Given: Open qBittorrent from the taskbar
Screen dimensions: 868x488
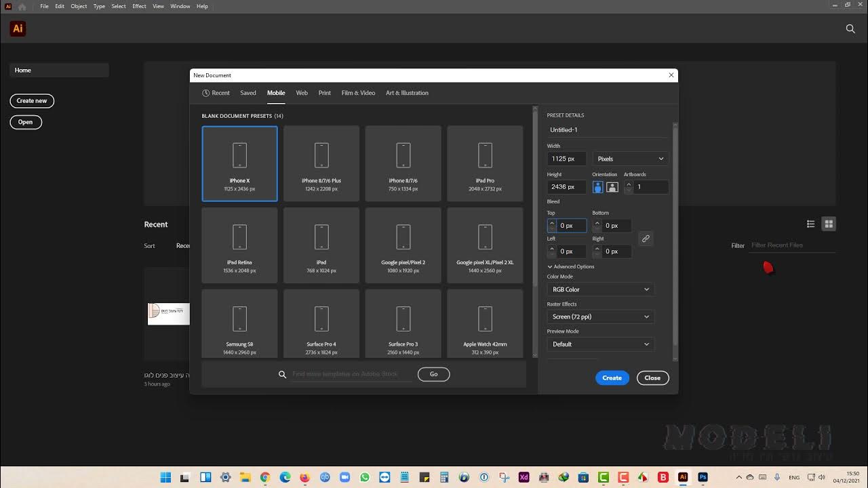Looking at the screenshot, I should (324, 477).
